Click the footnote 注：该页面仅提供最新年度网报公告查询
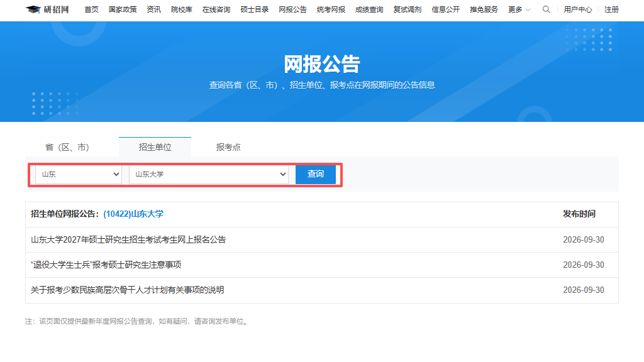 137,321
